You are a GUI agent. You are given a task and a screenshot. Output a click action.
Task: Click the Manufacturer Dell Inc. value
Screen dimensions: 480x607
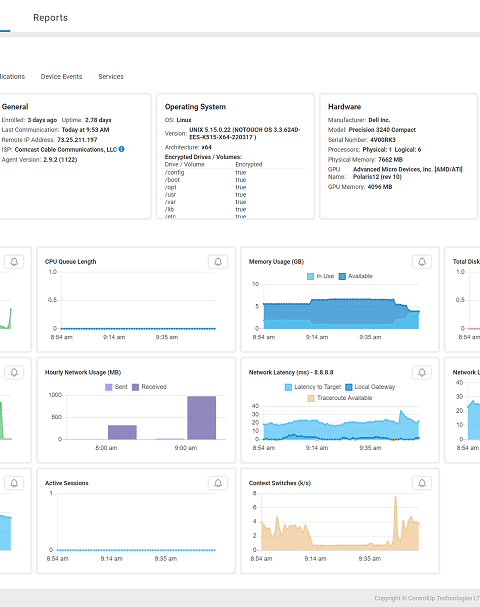click(x=379, y=120)
